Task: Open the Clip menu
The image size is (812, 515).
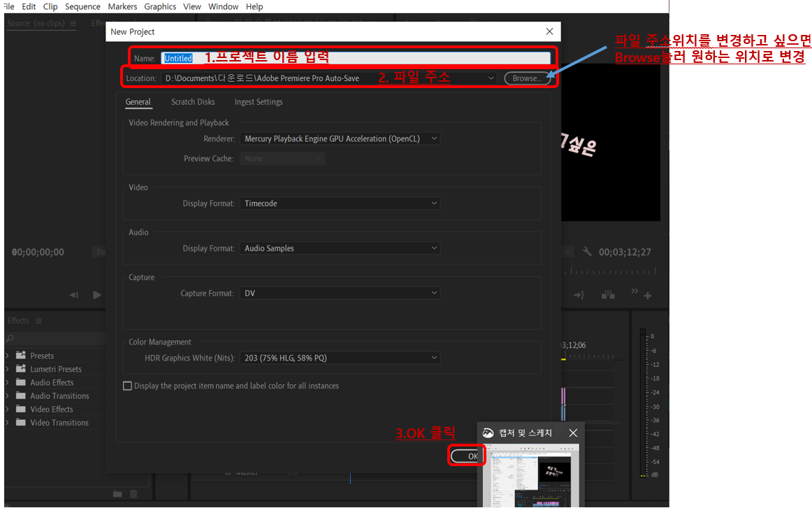Action: tap(50, 6)
